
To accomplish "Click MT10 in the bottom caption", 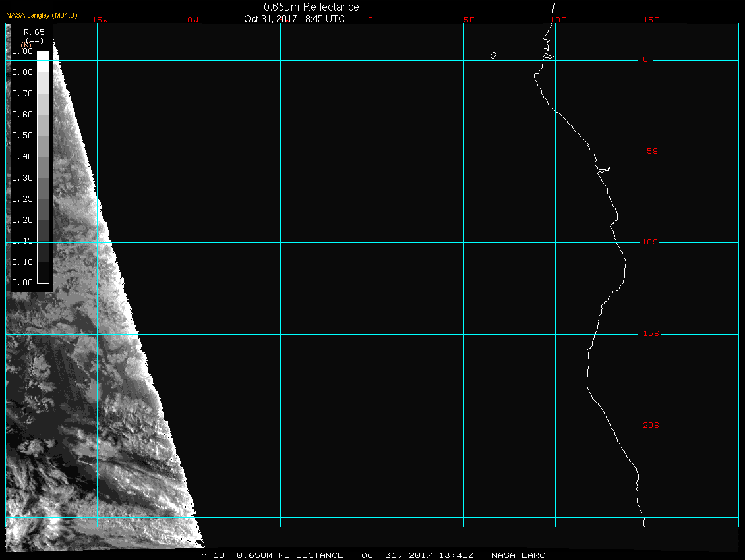I will pos(213,555).
